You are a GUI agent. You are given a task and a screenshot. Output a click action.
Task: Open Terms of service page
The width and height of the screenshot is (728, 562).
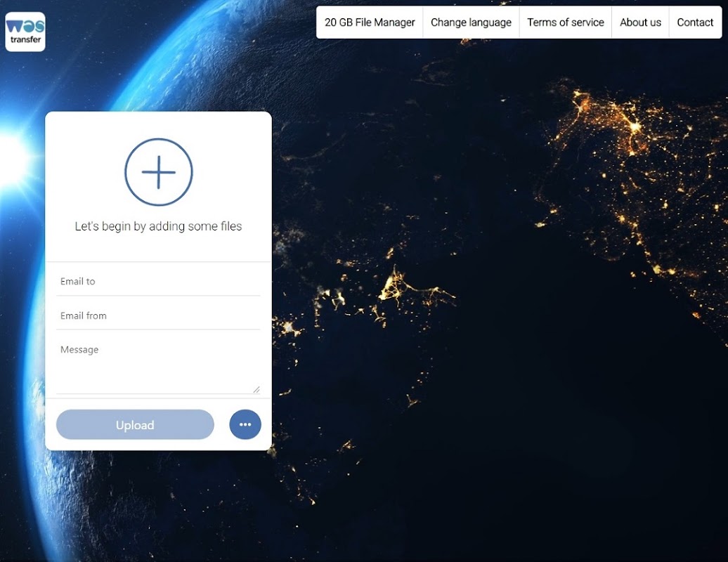(x=566, y=22)
